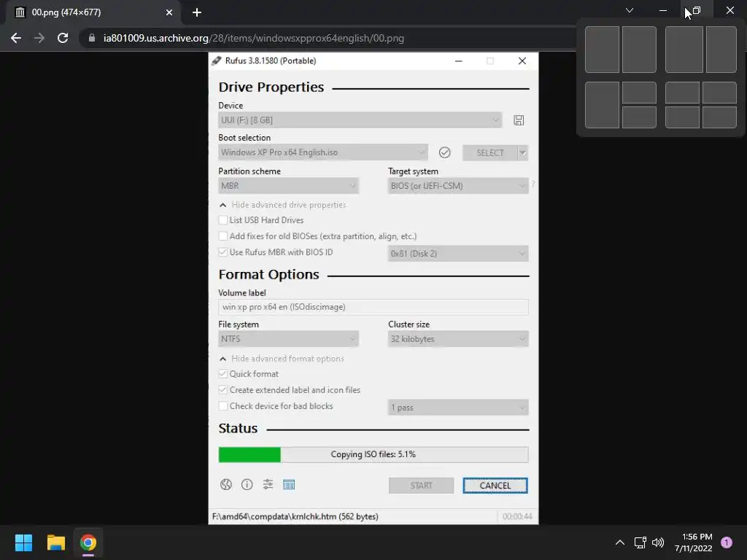The width and height of the screenshot is (747, 560).
Task: Show the Rufus log icon
Action: click(289, 484)
